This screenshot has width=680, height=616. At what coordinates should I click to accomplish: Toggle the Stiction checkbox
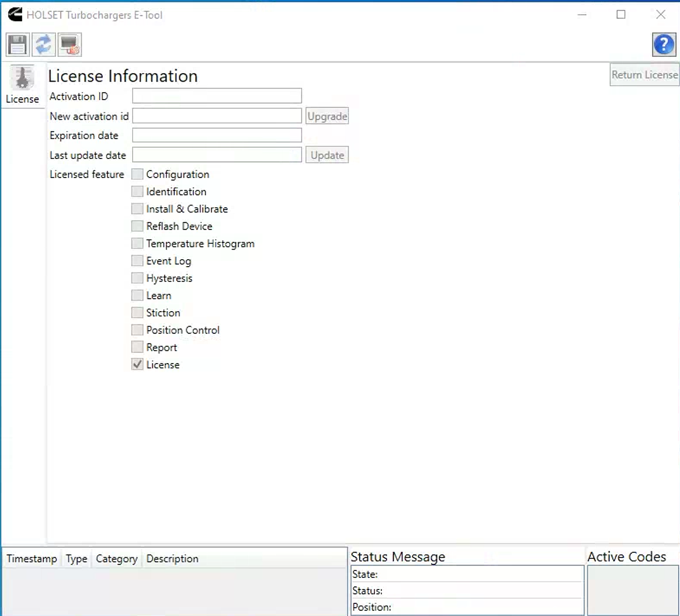pyautogui.click(x=137, y=312)
